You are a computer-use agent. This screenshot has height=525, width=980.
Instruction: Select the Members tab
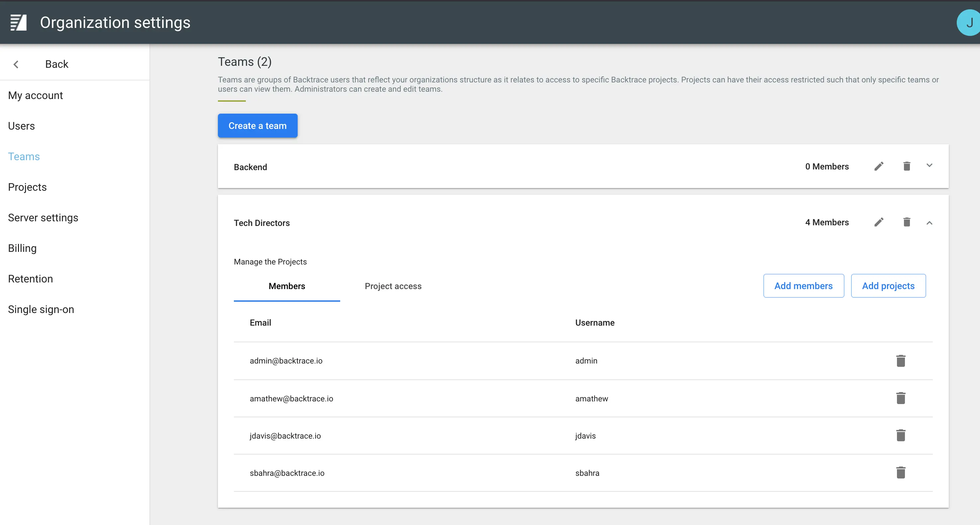(286, 286)
